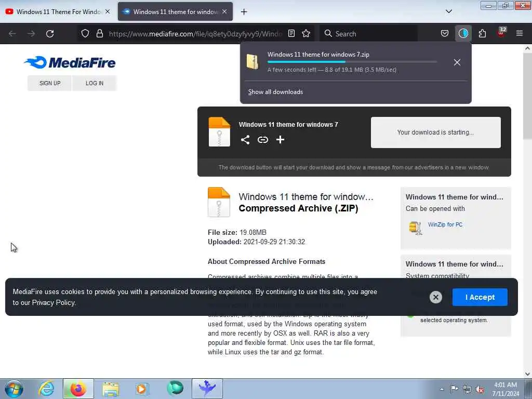Dismiss cookie banner with round X
Image resolution: width=532 pixels, height=399 pixels.
point(436,297)
